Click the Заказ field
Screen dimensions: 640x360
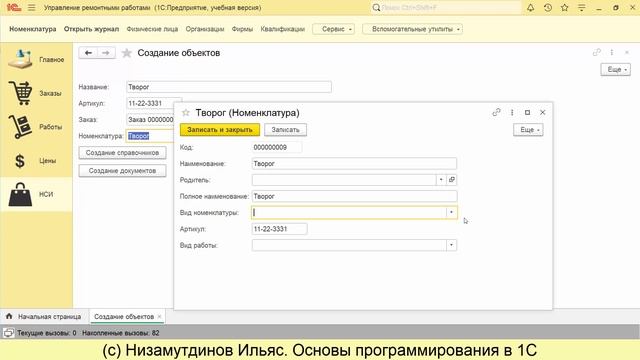click(150, 120)
